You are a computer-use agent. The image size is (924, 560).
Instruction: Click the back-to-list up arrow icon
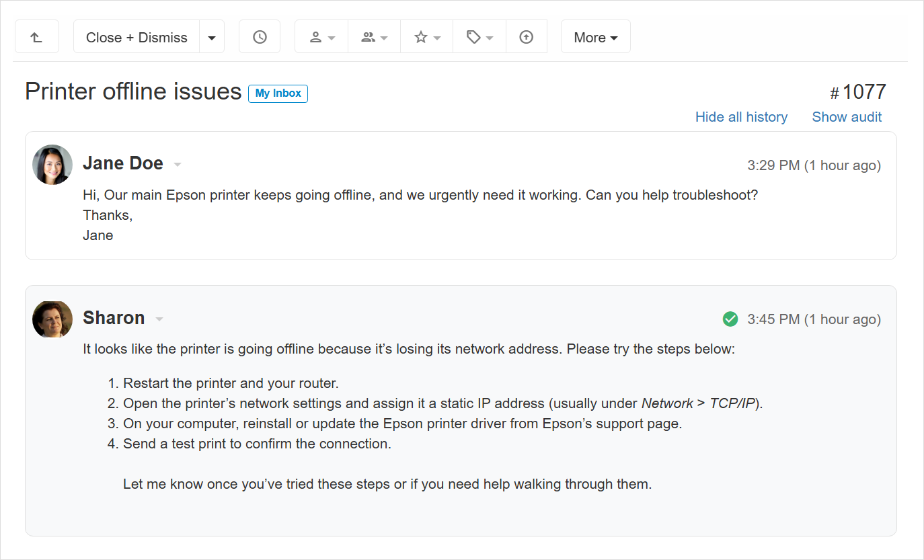[x=37, y=37]
